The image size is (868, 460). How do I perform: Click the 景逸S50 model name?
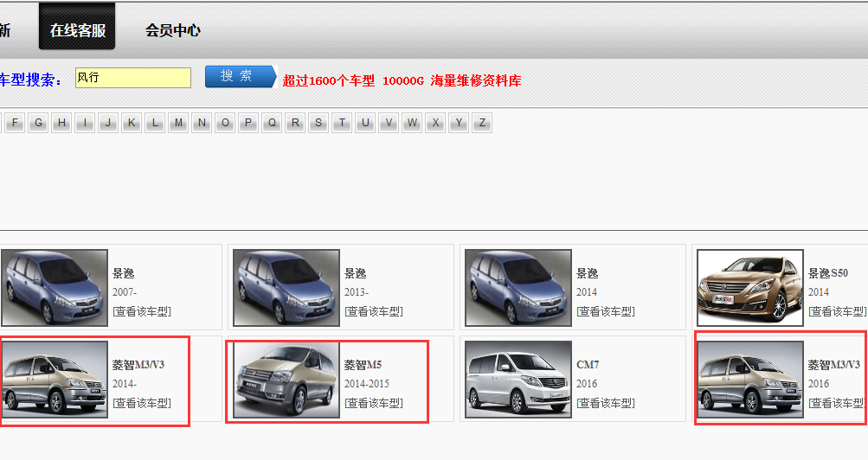(828, 273)
